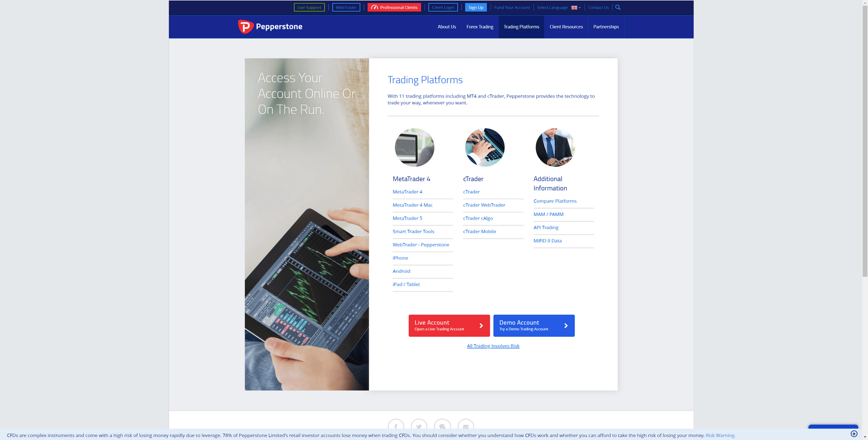Screen dimensions: 868x440
Task: Click the tablet trading hero image
Action: [307, 224]
